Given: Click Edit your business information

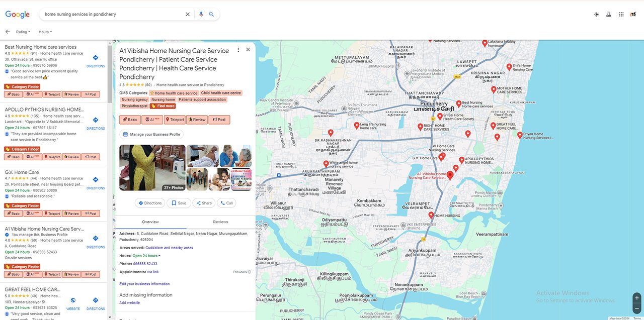Looking at the screenshot, I should [x=144, y=284].
